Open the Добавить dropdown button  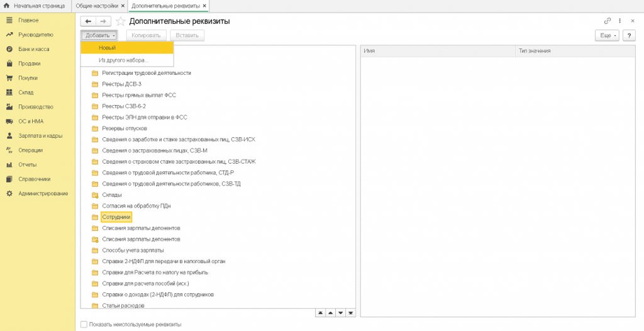point(99,35)
